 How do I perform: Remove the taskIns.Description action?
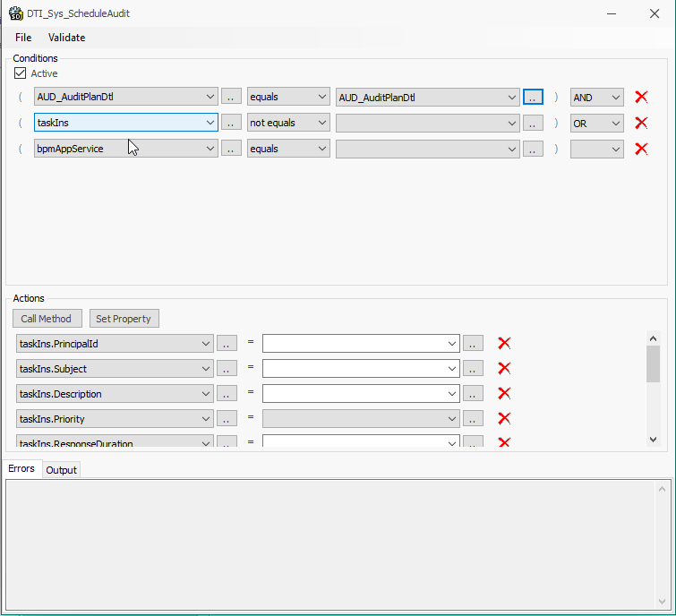[x=504, y=393]
